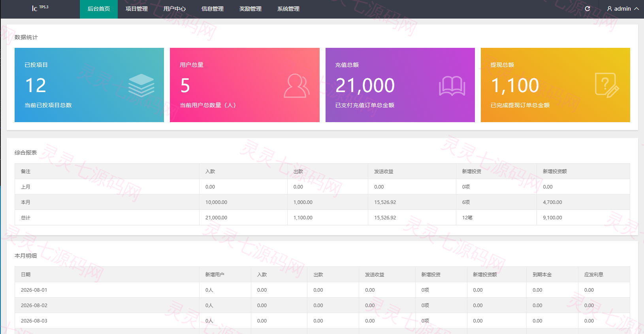The image size is (644, 334).
Task: Click the layers icon on 已投项目 card
Action: tap(141, 85)
